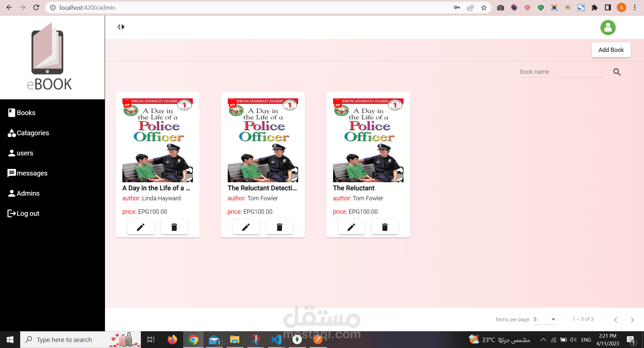Focus the book name search field
644x348 pixels.
pyautogui.click(x=561, y=72)
